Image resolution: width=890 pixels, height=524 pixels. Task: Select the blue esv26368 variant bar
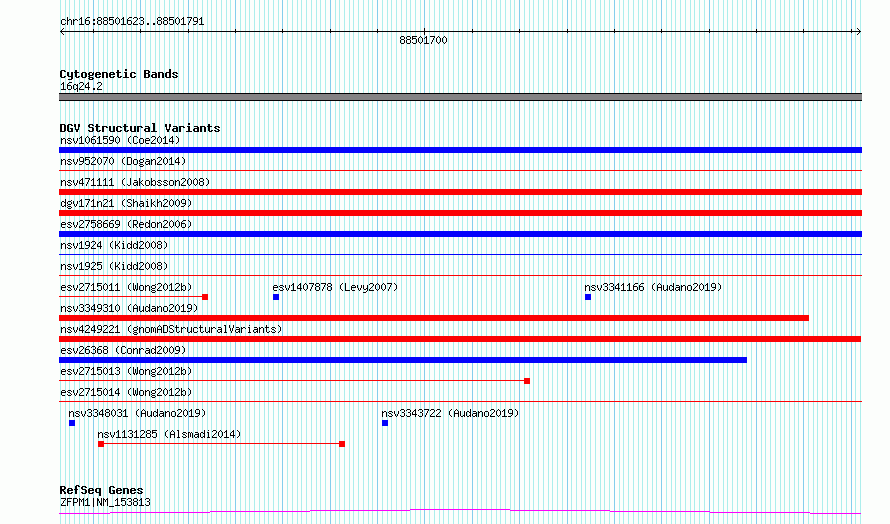coord(403,360)
